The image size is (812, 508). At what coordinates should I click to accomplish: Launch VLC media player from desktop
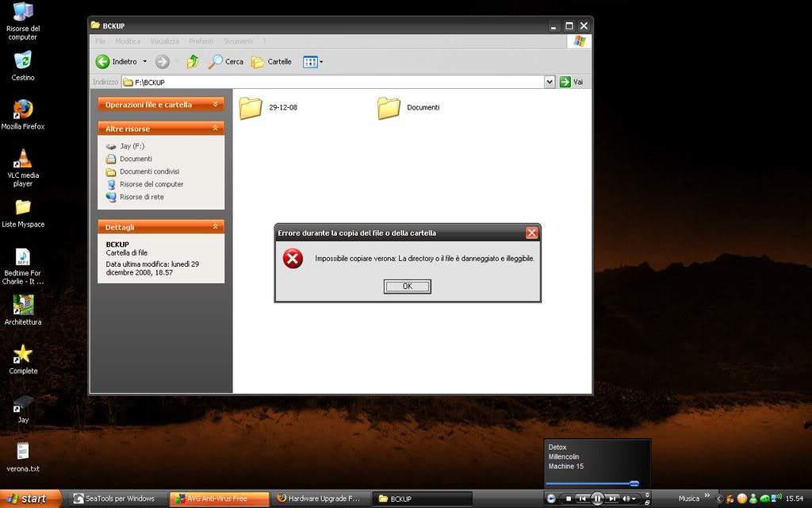coord(23,158)
